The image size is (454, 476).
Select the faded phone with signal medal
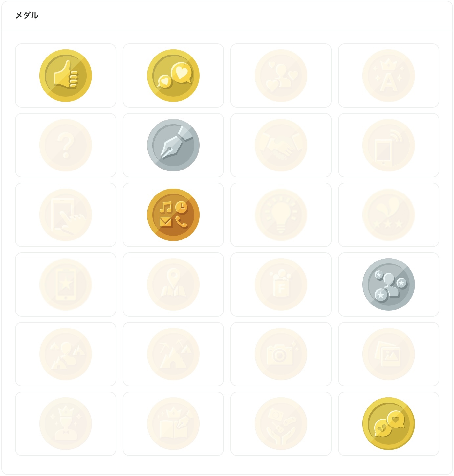coord(389,145)
